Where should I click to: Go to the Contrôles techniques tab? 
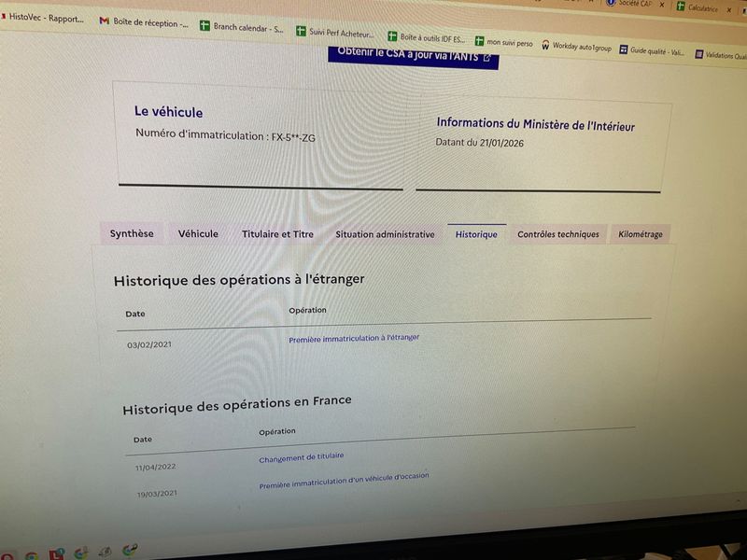click(x=558, y=234)
